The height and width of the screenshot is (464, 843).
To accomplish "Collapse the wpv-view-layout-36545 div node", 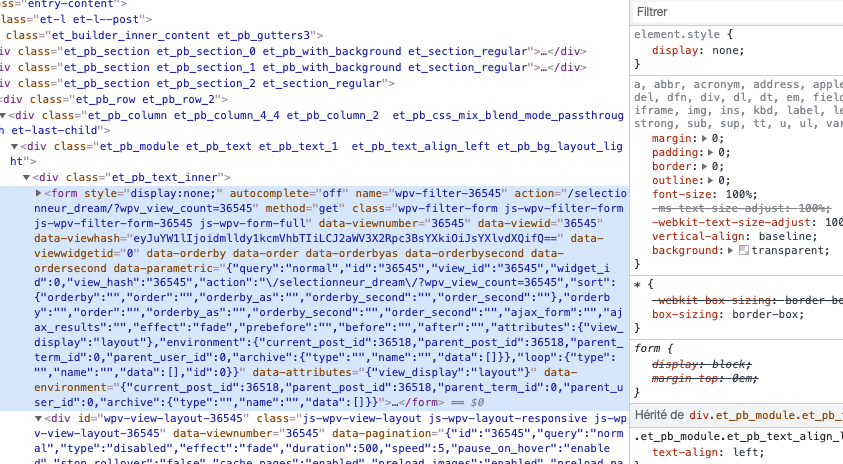I will [38, 418].
